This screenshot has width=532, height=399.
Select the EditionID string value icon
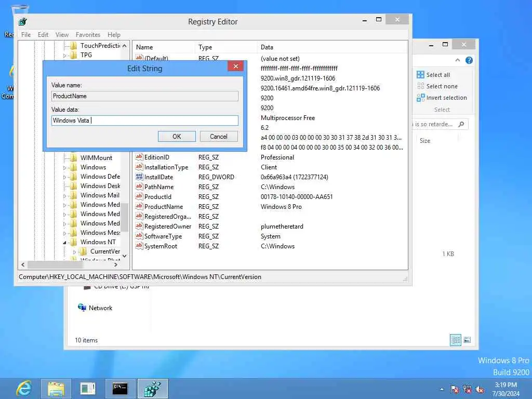point(139,157)
